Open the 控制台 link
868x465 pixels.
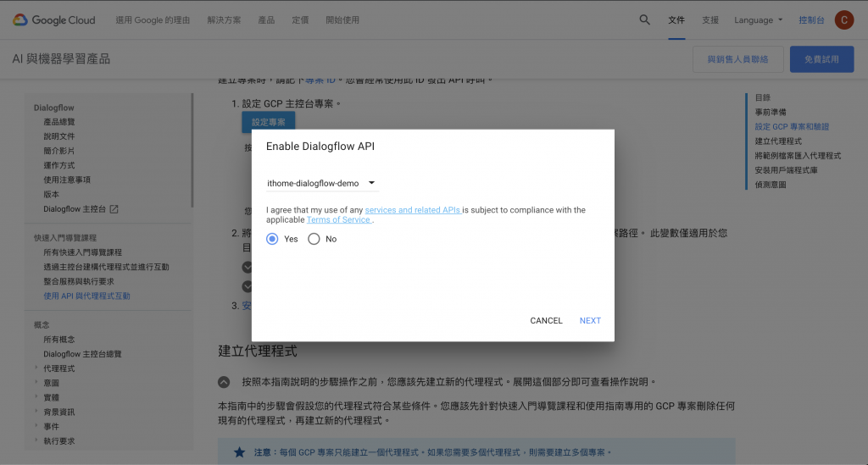pyautogui.click(x=811, y=20)
